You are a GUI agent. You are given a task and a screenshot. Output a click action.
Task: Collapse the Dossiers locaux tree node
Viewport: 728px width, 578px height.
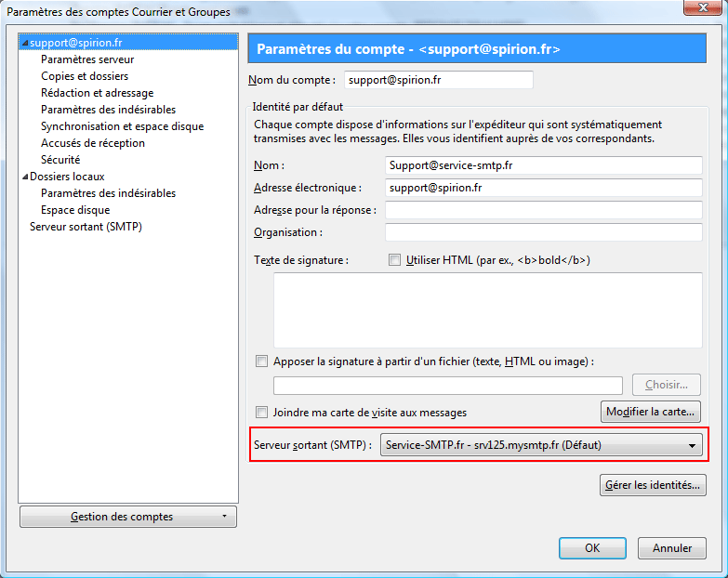click(25, 177)
